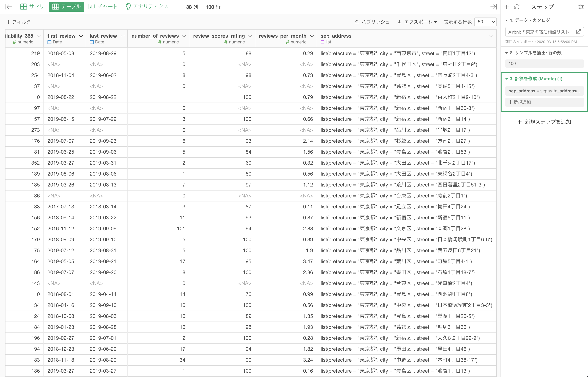Click numeric type icon under reviews_per_month

287,42
